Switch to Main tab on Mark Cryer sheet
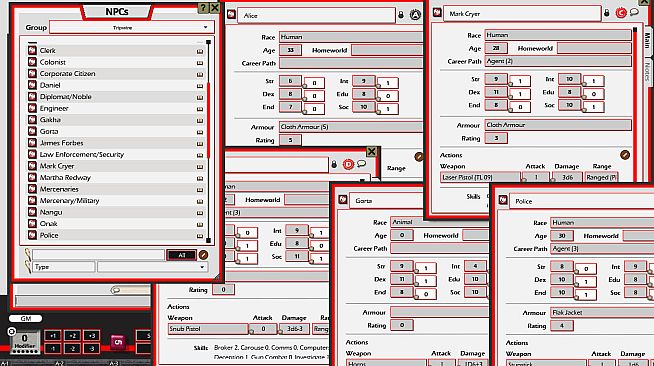 coord(648,40)
